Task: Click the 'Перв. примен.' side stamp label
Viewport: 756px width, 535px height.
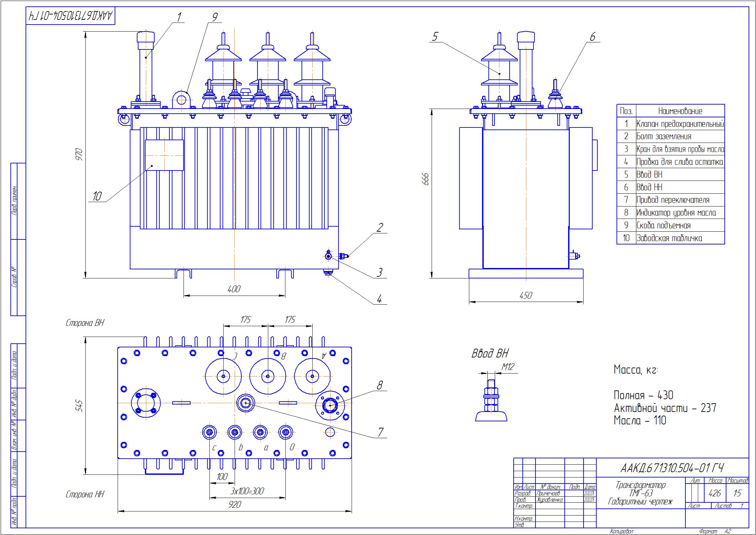Action: coord(15,200)
